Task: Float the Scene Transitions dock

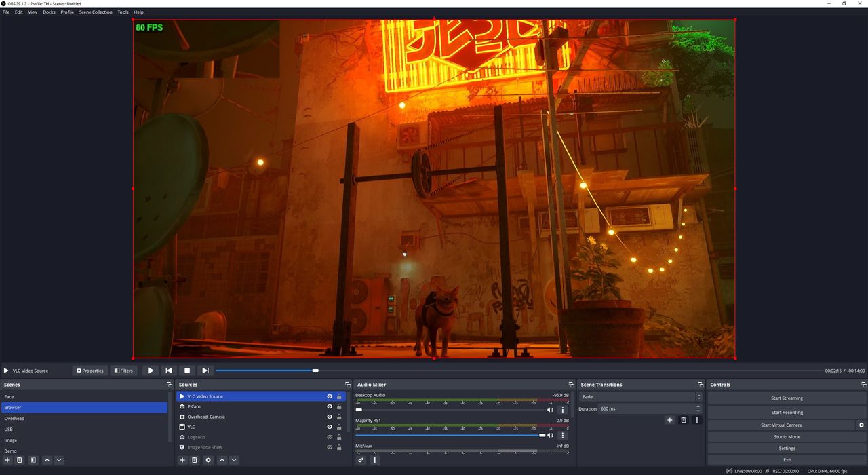Action: pos(701,385)
